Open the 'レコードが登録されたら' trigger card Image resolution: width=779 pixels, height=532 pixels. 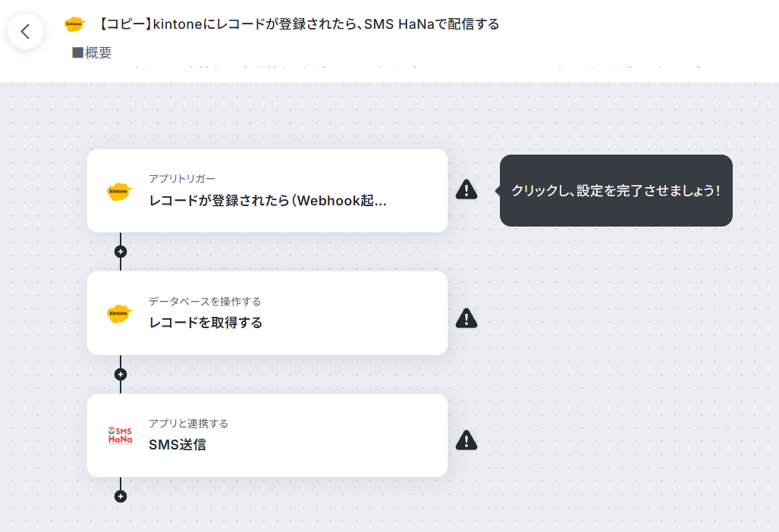coord(267,190)
